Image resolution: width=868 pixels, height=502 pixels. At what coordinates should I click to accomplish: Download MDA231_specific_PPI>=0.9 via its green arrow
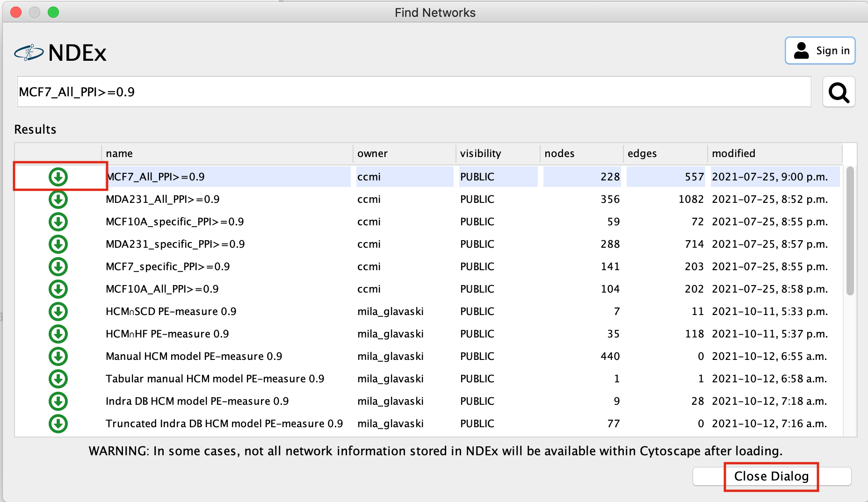[x=58, y=244]
